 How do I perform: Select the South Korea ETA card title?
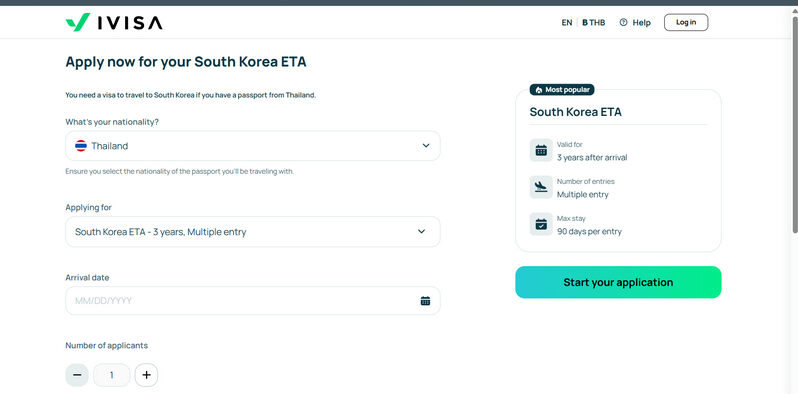[x=576, y=112]
